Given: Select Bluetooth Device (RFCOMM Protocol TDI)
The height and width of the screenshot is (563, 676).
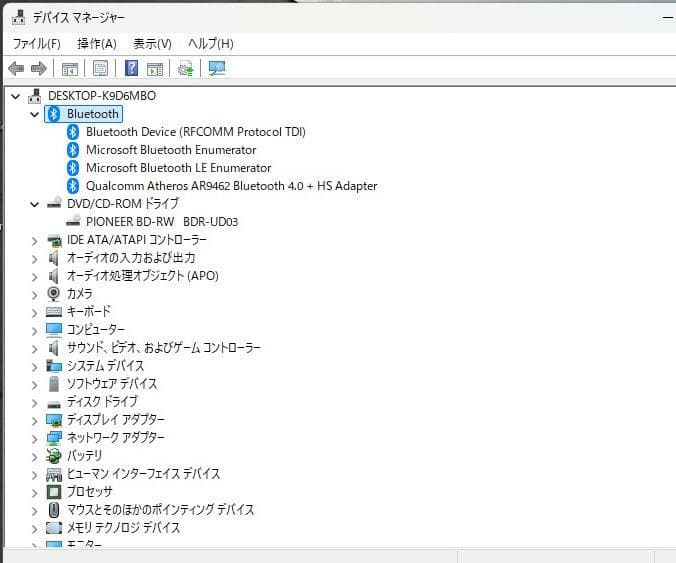Looking at the screenshot, I should pyautogui.click(x=196, y=132).
